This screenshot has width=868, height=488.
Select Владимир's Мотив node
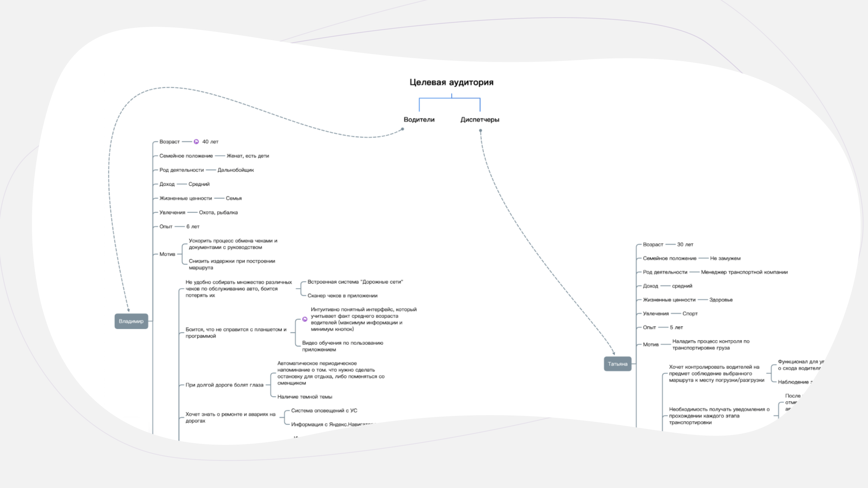167,254
